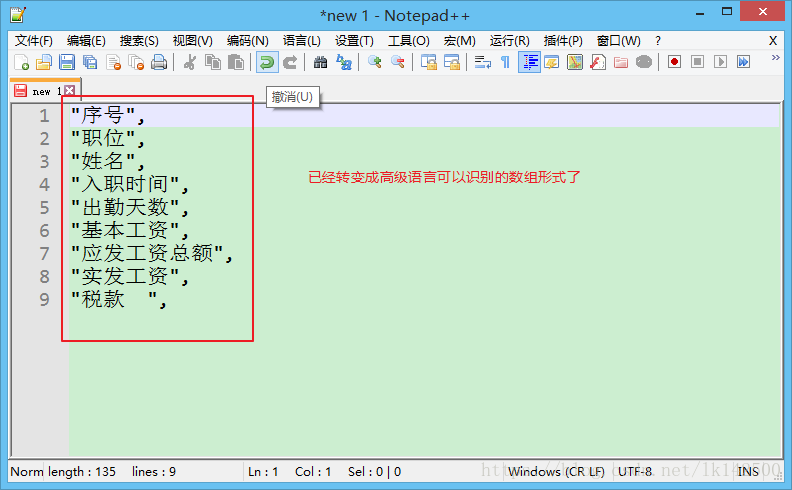Click line 1 text "序号",
This screenshot has height=490, width=792.
point(108,116)
